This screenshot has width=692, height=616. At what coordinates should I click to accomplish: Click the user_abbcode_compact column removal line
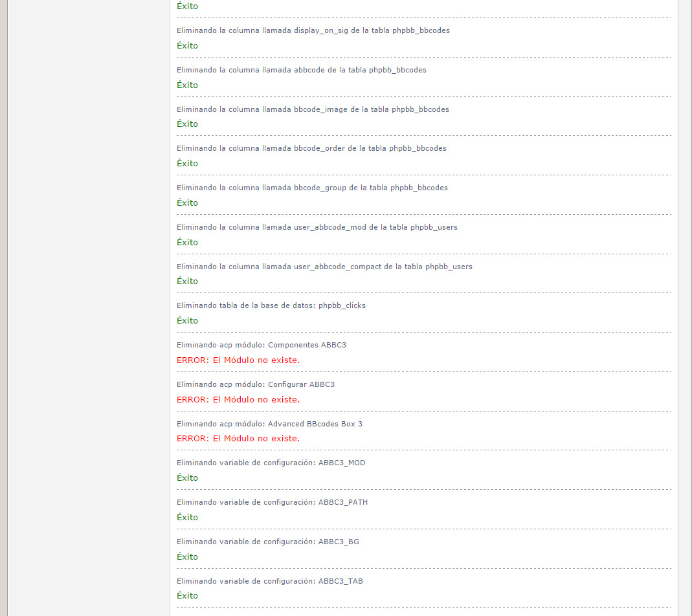324,267
